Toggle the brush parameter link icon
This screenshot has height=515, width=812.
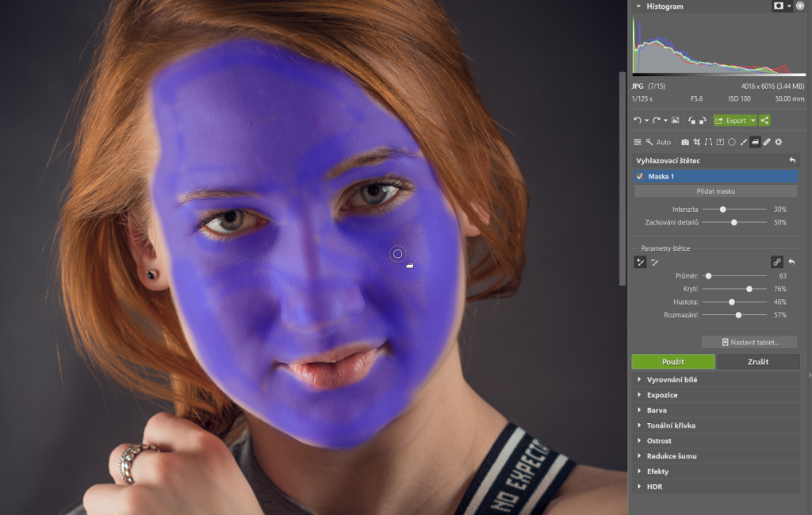[777, 262]
